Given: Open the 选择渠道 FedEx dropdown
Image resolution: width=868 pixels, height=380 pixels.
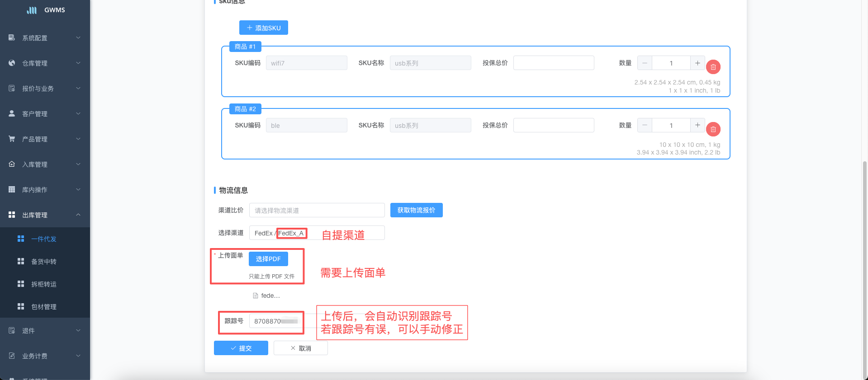Looking at the screenshot, I should tap(317, 233).
